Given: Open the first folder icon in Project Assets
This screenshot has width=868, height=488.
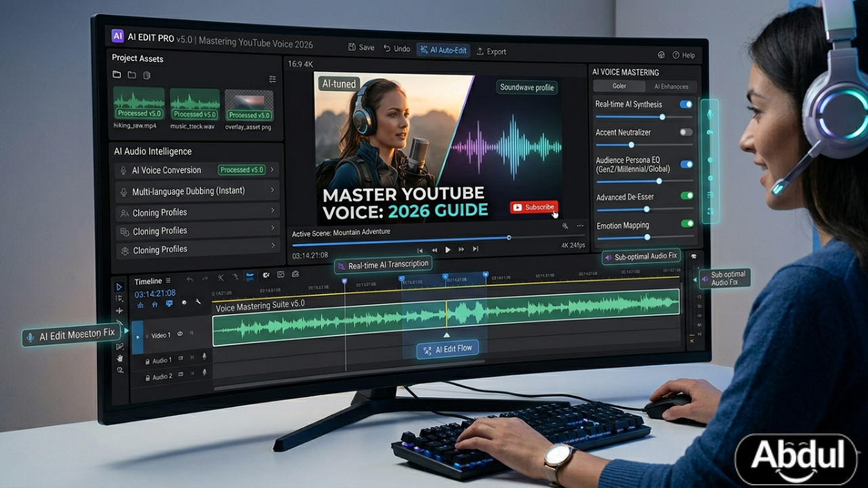Looking at the screenshot, I should click(x=117, y=75).
